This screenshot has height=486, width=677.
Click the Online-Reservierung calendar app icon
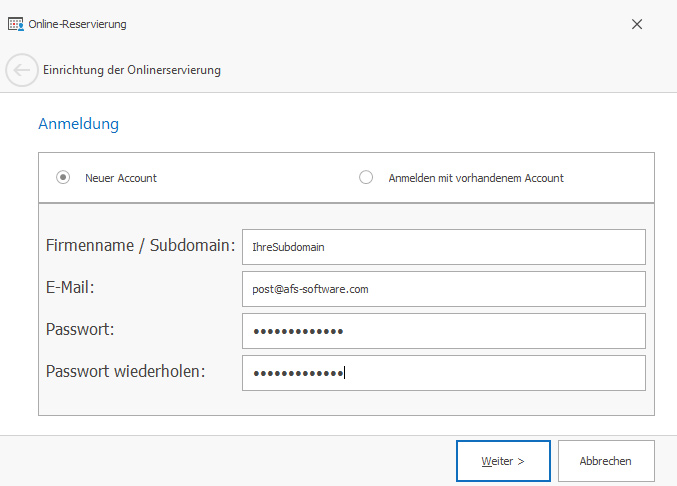(16, 24)
